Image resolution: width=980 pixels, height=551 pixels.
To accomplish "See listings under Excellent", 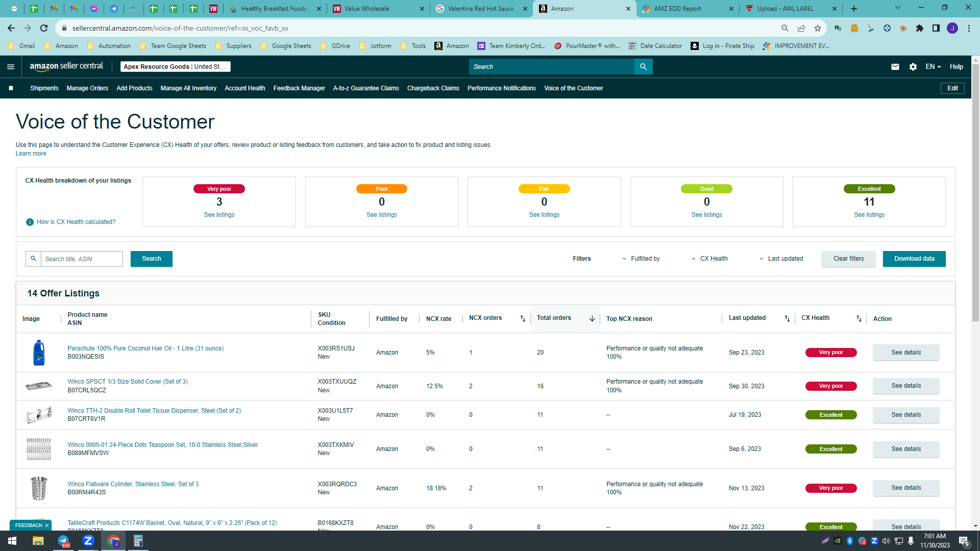I will pos(869,215).
